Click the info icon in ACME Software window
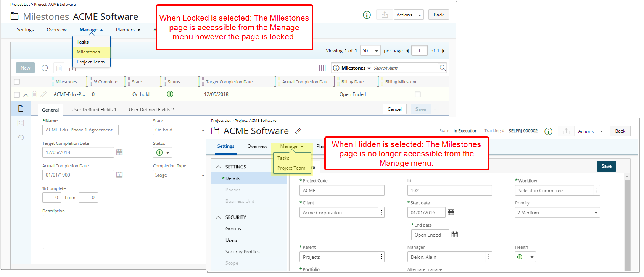The width and height of the screenshot is (644, 277). [x=548, y=131]
